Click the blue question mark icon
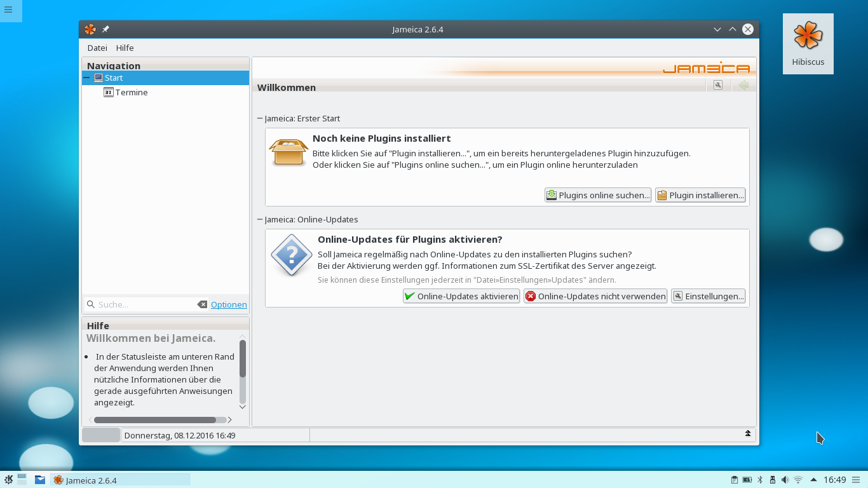 point(291,254)
